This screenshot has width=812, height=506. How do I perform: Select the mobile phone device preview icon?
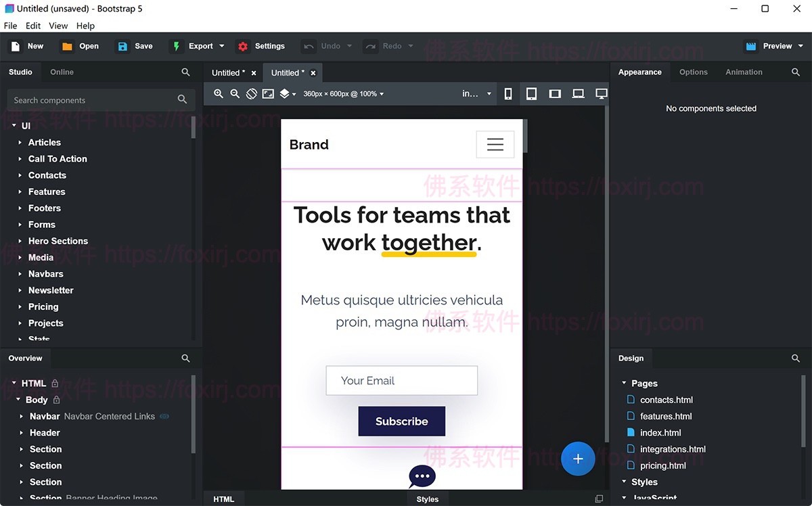coord(508,94)
